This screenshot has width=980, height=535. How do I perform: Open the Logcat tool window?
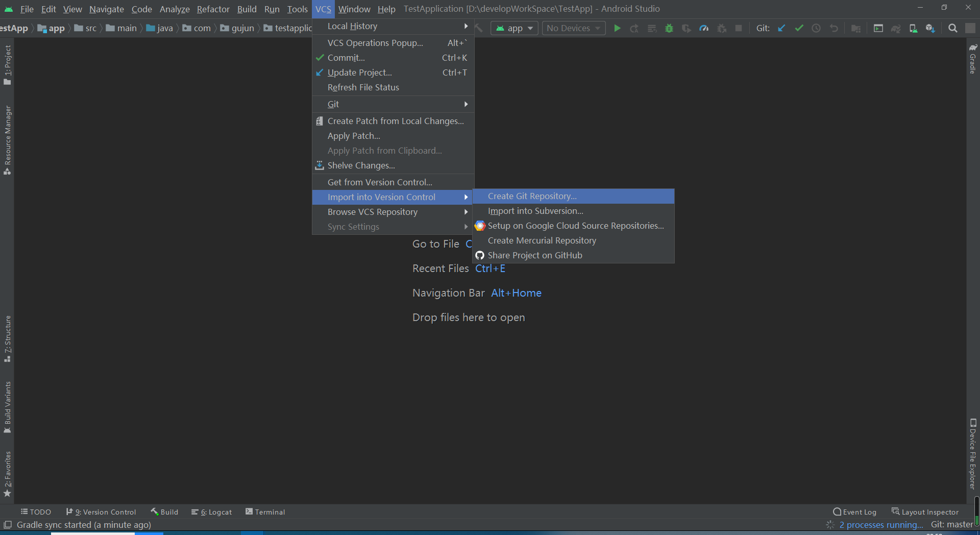tap(212, 512)
